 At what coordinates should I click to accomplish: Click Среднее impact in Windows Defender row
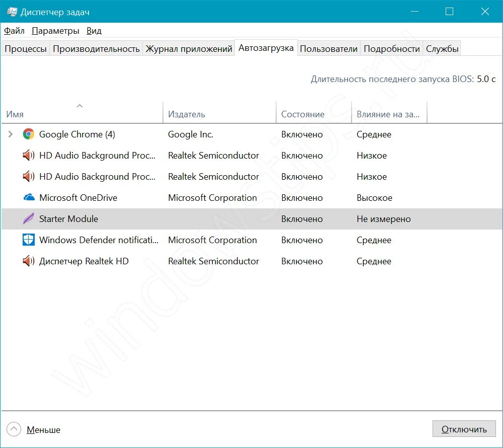coord(374,241)
